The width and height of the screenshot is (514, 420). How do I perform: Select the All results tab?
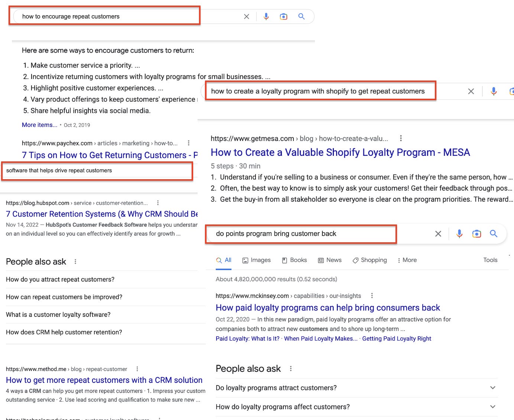click(x=224, y=260)
